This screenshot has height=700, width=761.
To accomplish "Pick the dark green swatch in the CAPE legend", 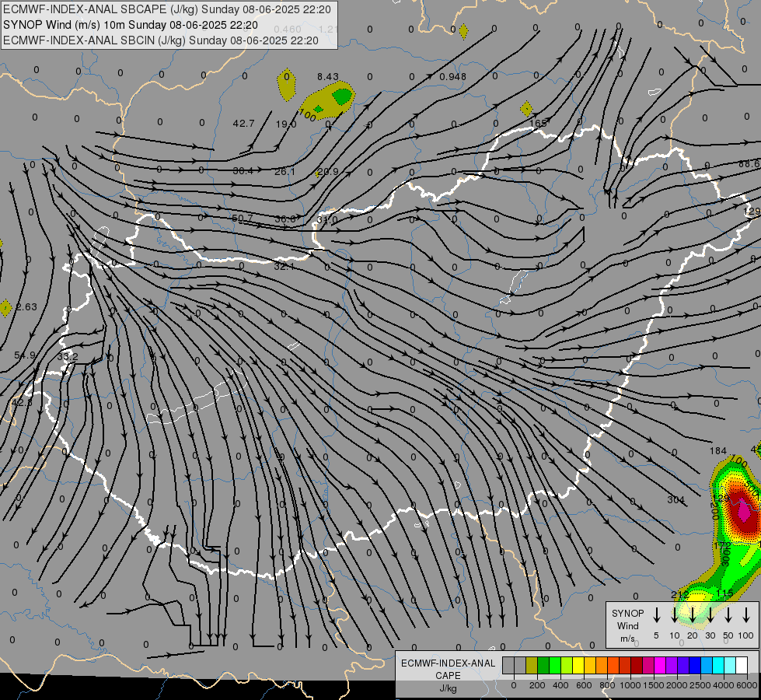I will pos(543,666).
